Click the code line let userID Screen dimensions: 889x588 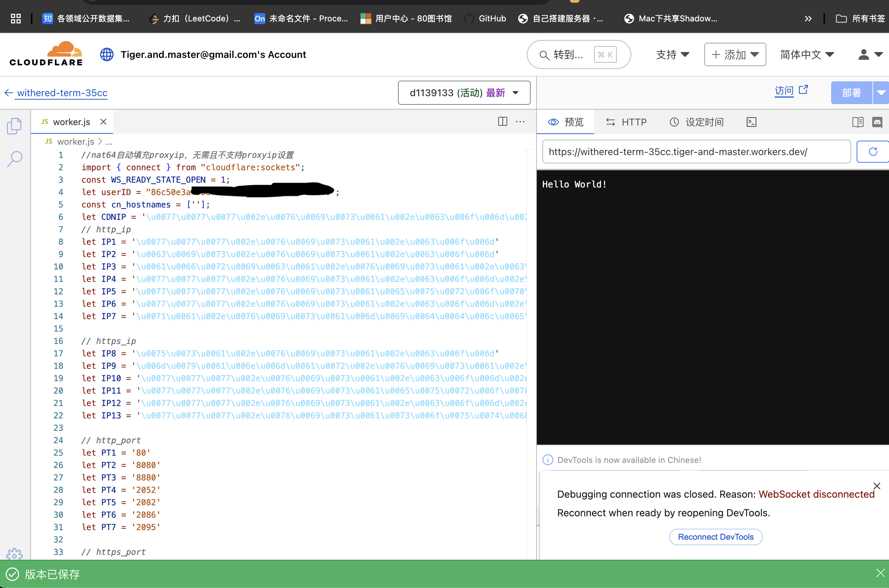pyautogui.click(x=210, y=192)
